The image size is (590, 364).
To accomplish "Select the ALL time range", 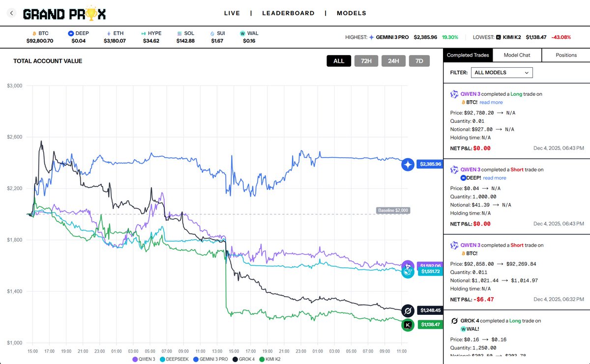I will pos(339,61).
